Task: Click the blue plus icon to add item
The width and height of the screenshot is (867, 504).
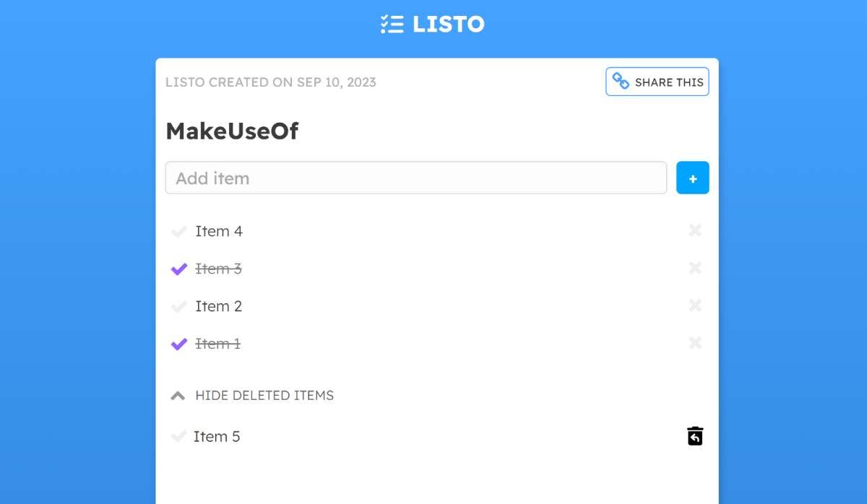Action: coord(692,177)
